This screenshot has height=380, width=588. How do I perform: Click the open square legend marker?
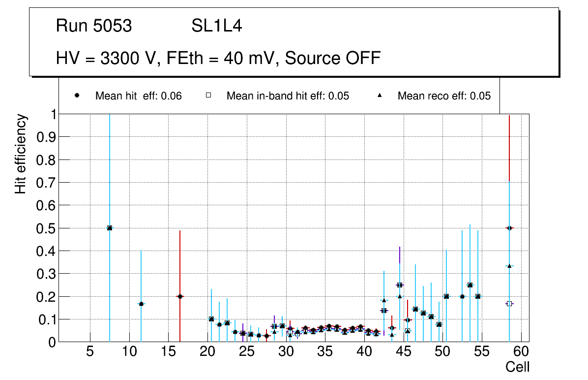(208, 95)
